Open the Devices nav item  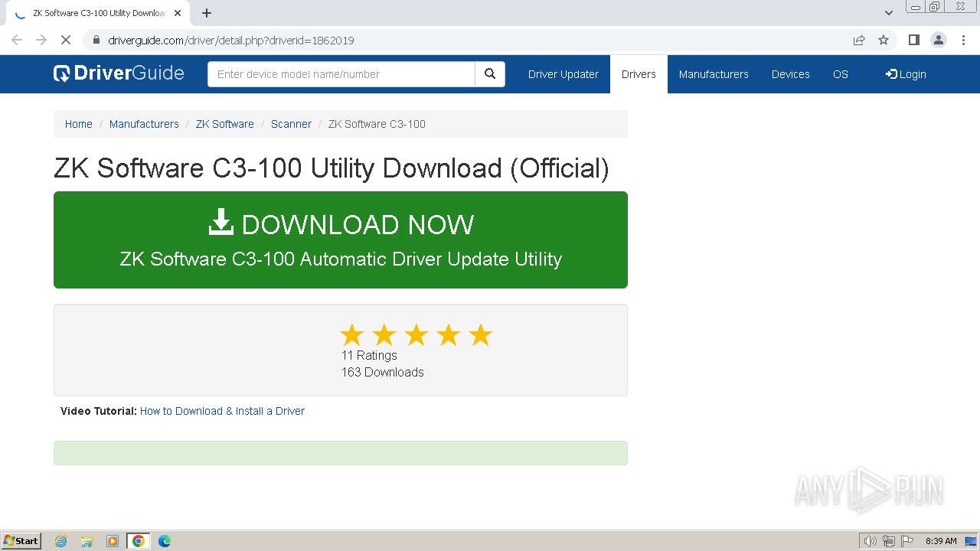click(791, 74)
